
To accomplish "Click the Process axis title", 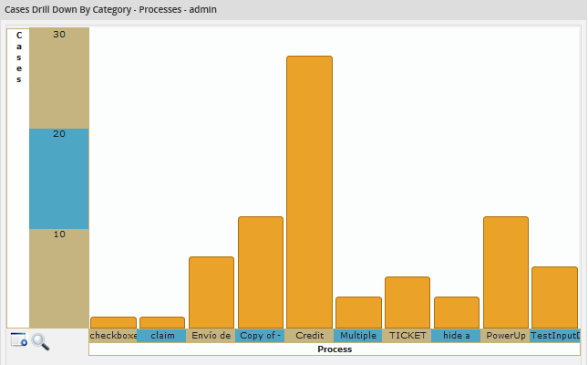I will click(334, 349).
